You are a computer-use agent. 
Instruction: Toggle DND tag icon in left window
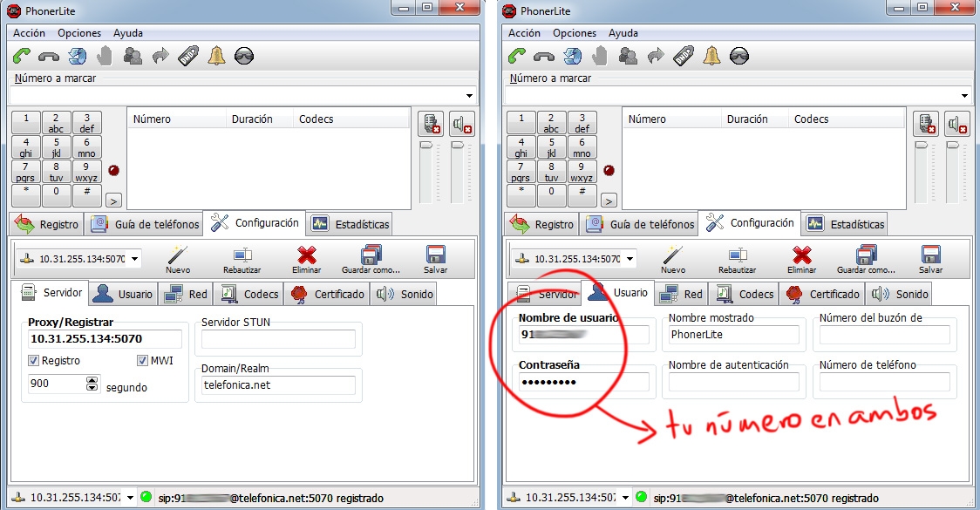(188, 57)
